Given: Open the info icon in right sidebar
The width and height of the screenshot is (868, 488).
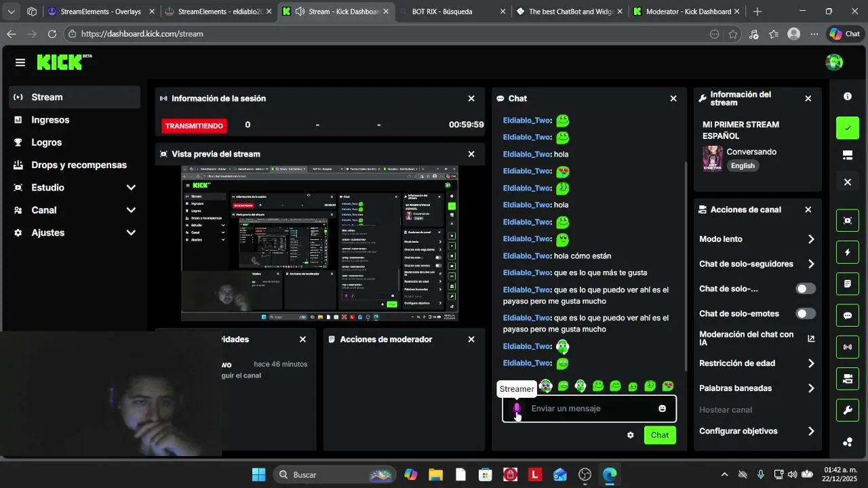Looking at the screenshot, I should tap(848, 96).
